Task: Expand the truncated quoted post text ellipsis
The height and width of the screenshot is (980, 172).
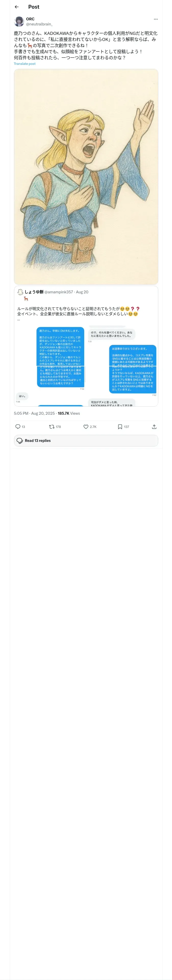Action: click(18, 319)
